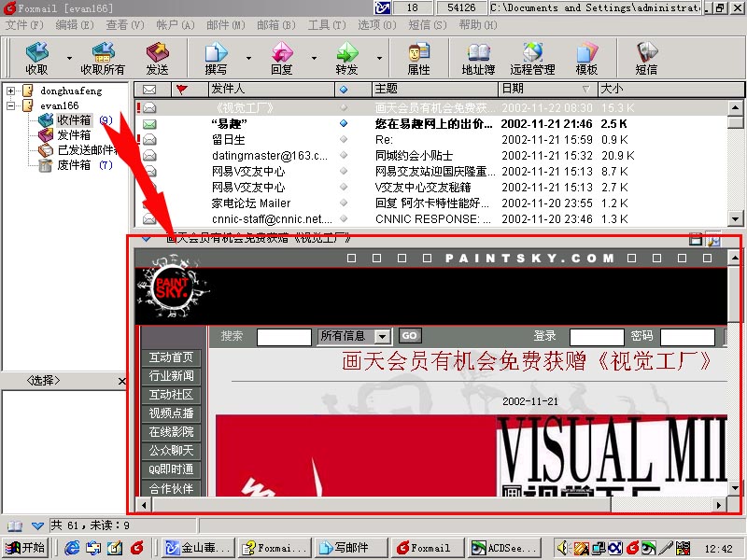This screenshot has width=747, height=560.
Task: Click the GO search button
Action: 410,336
